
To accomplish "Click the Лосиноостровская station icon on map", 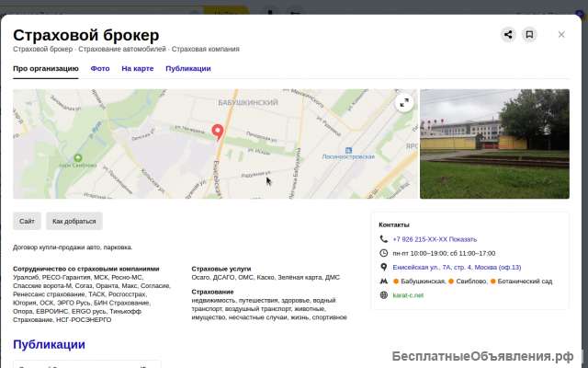I will point(348,150).
